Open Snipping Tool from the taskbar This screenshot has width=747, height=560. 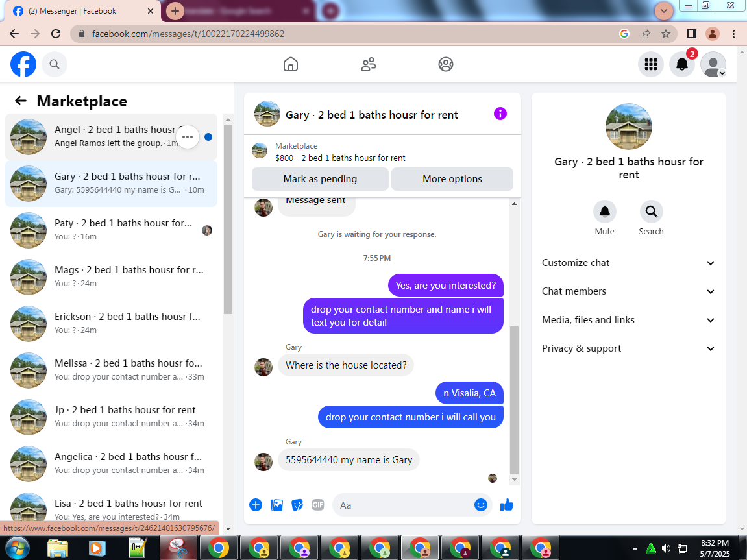point(178,548)
